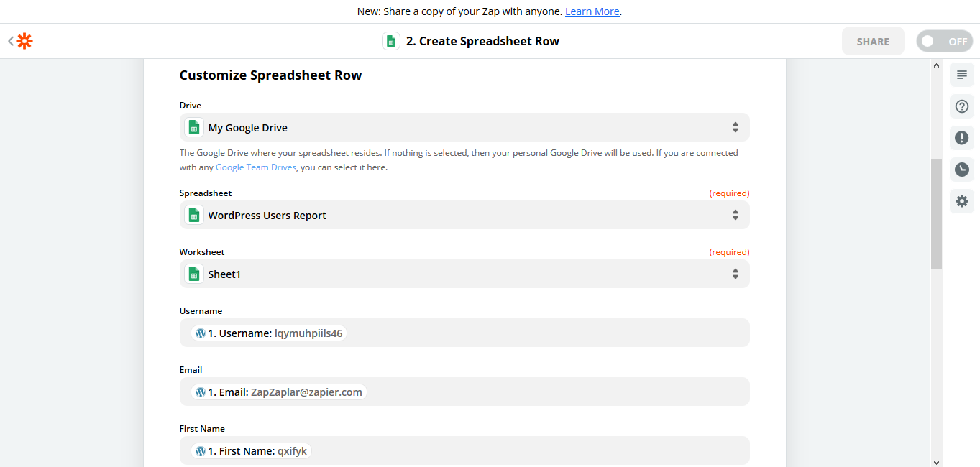This screenshot has height=467, width=980.
Task: Follow the Learn More link
Action: (x=592, y=11)
